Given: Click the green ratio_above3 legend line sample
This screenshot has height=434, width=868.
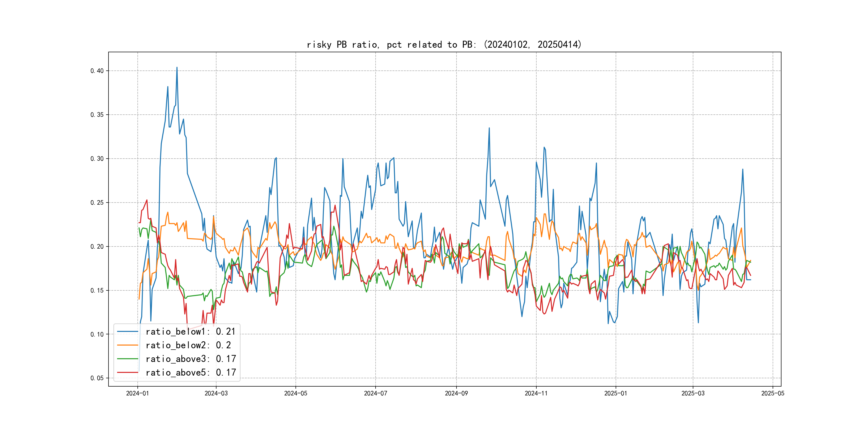Looking at the screenshot, I should [x=127, y=359].
